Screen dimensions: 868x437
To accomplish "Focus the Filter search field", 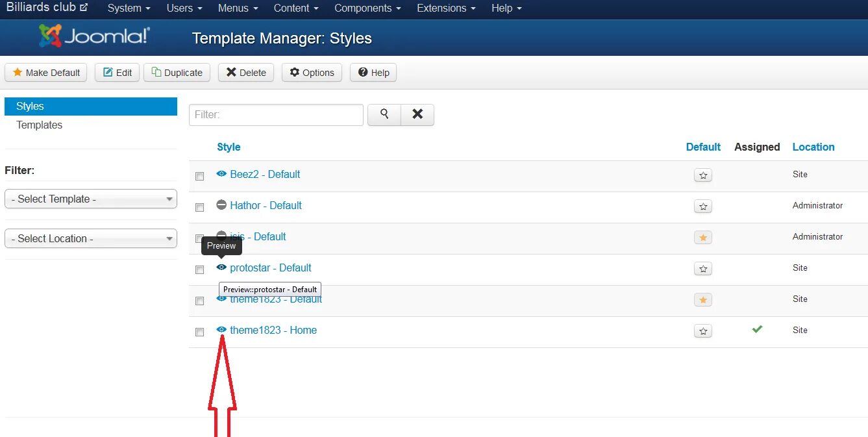I will 276,115.
